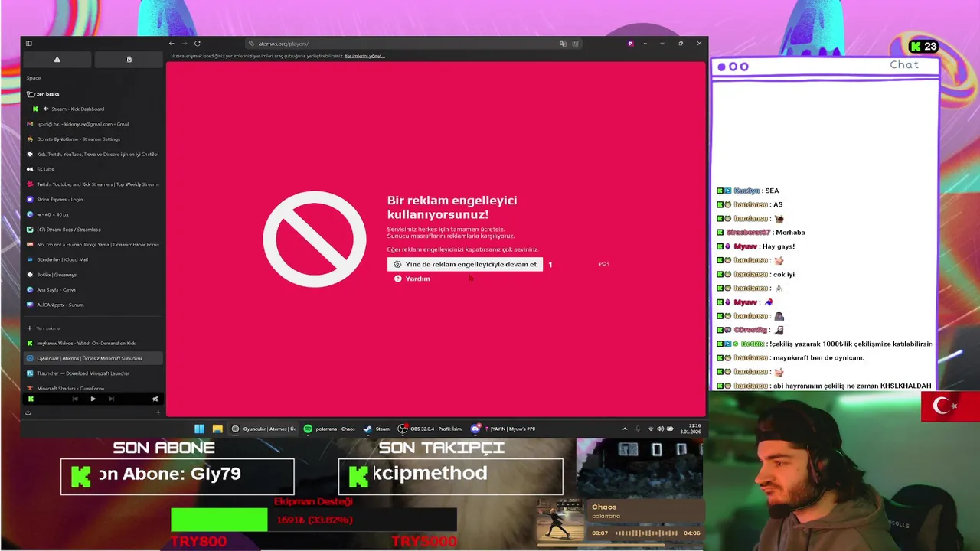Click the volume icon in the system tray
Viewport: 980px width, 551px height.
(661, 429)
